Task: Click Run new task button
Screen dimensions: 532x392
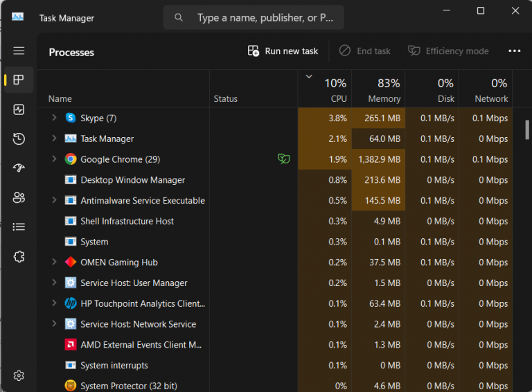Action: [283, 51]
